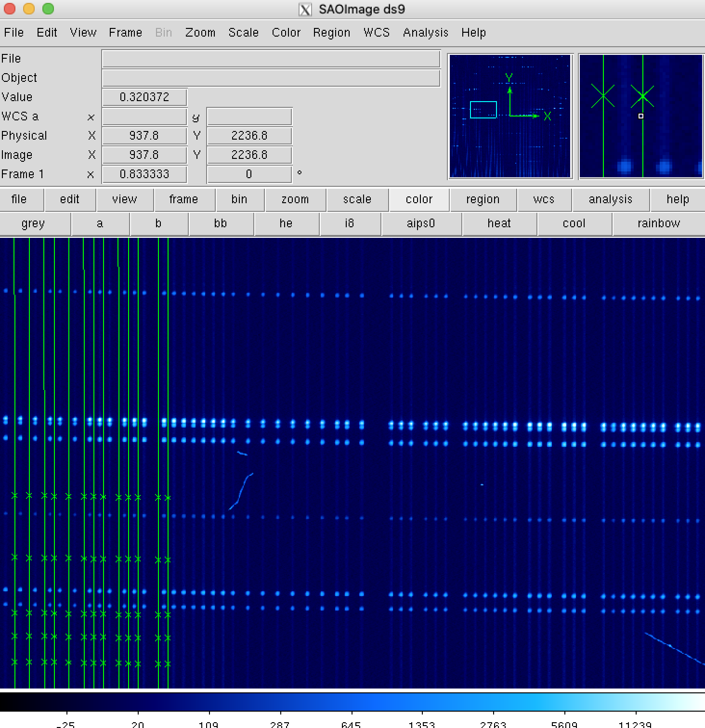Open the WCS menu
The height and width of the screenshot is (728, 705).
376,32
